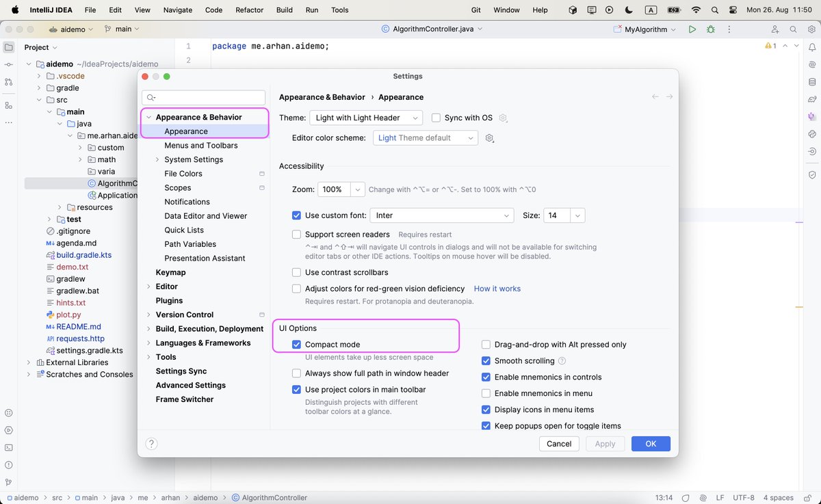Open the Navigate menu

pyautogui.click(x=178, y=10)
